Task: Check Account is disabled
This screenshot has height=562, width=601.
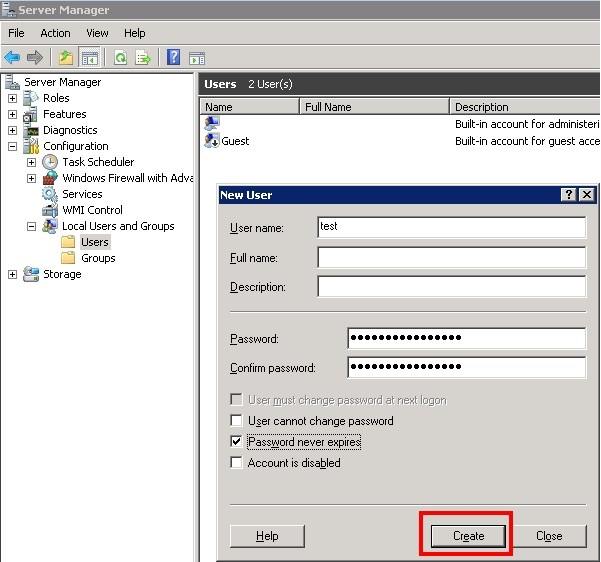Action: (236, 462)
